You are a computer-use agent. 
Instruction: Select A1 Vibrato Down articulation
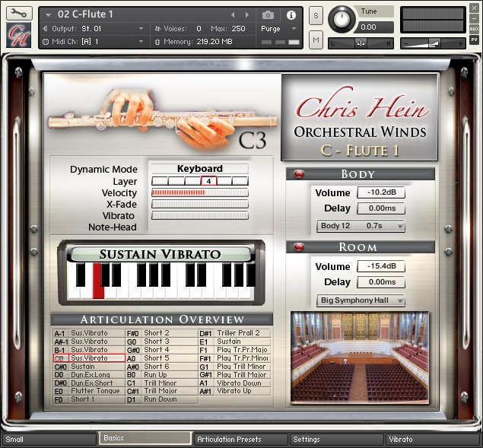pyautogui.click(x=235, y=383)
